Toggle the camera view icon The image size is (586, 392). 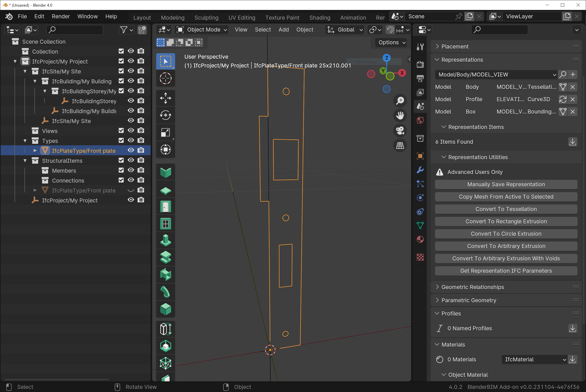coord(400,131)
